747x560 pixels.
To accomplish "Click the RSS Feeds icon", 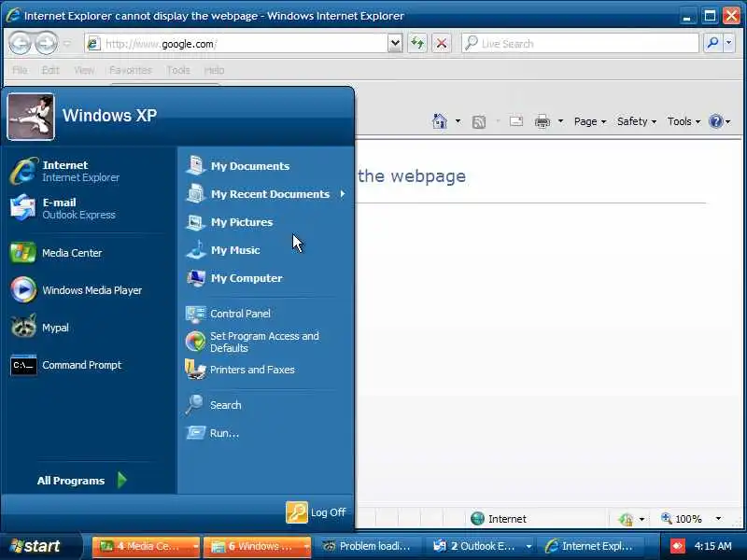I will [479, 122].
